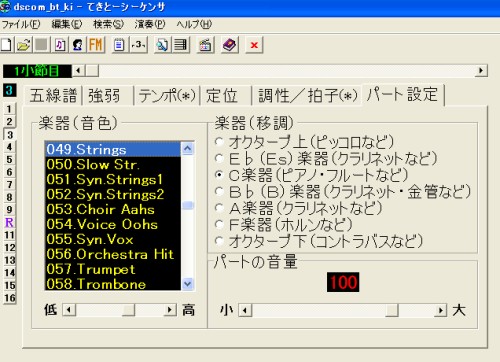
Task: Select part 2 in track list
Action: [x=9, y=122]
